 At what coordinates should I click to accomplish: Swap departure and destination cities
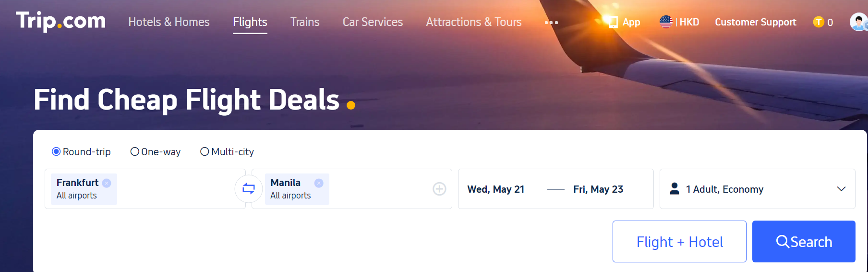click(248, 188)
